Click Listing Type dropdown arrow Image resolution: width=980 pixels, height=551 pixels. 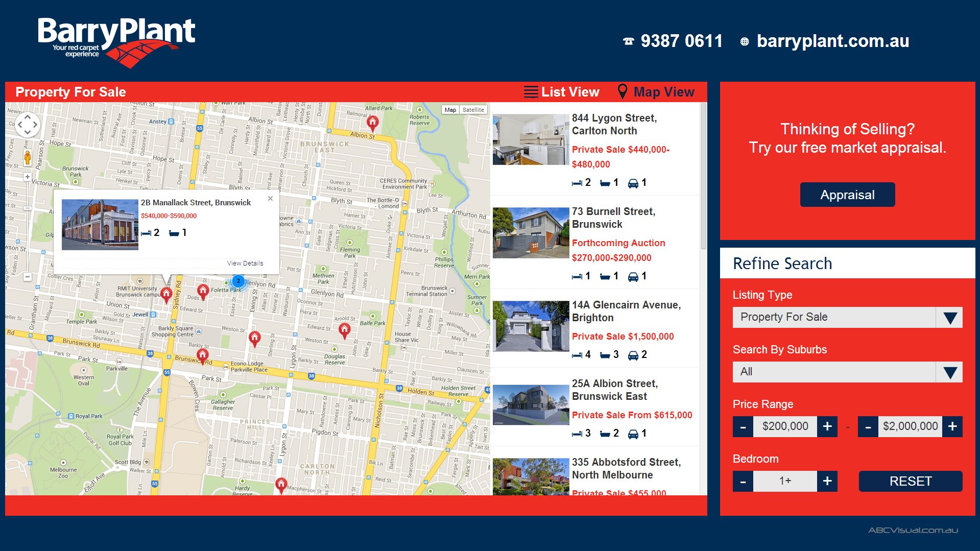[950, 318]
